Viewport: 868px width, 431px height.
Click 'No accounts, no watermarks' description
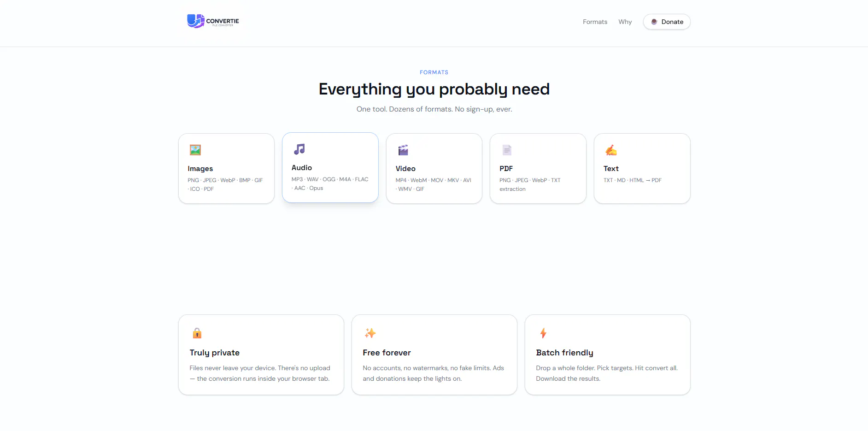(x=433, y=373)
